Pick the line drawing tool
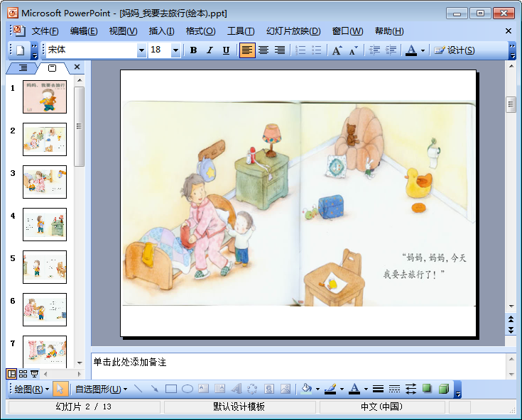This screenshot has height=420, width=522. tap(138, 389)
